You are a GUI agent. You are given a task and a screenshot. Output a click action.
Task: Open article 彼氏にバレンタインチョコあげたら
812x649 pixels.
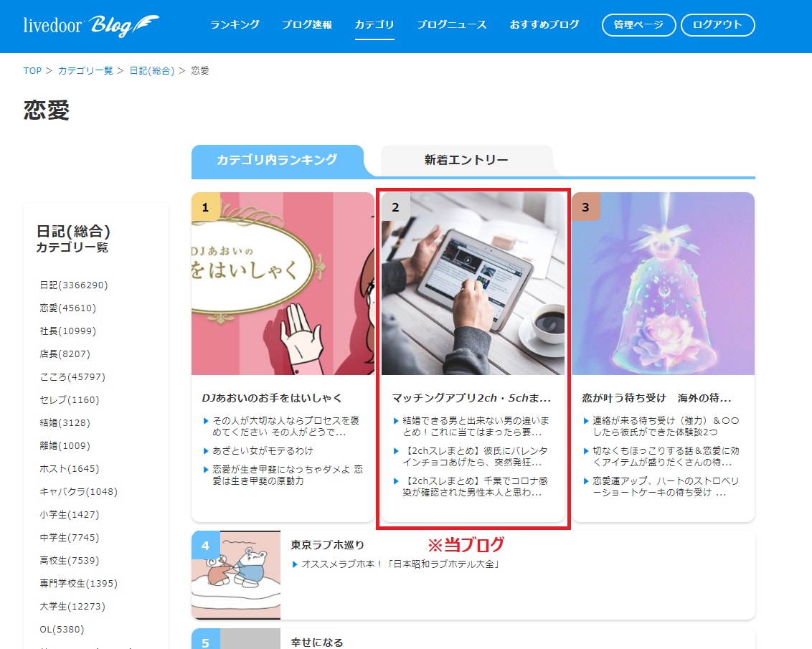click(x=476, y=457)
